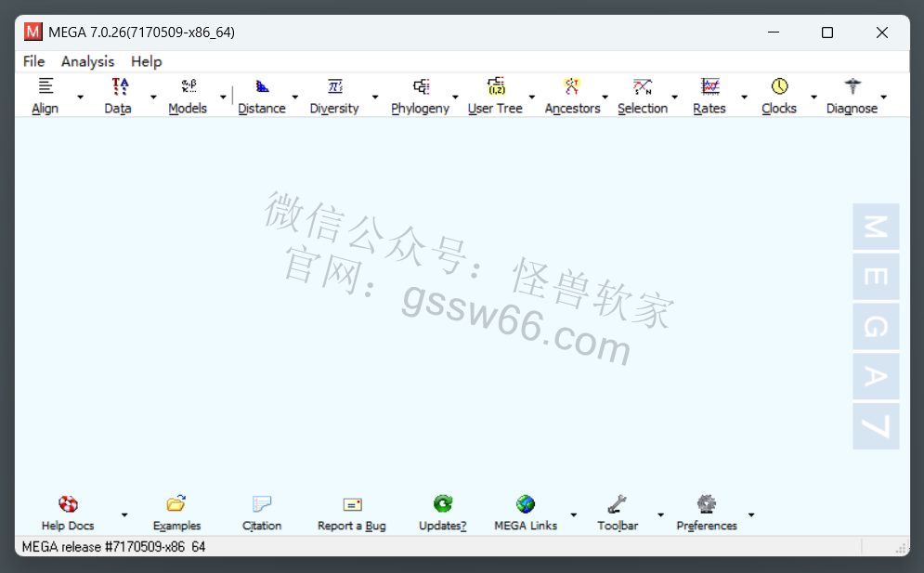924x573 pixels.
Task: Click Report a Bug icon
Action: tap(352, 504)
